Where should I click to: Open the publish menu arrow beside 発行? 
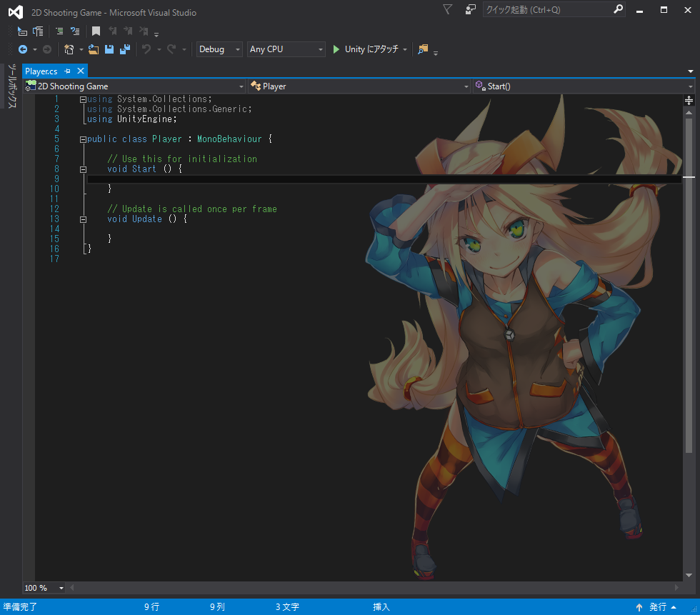click(x=674, y=607)
